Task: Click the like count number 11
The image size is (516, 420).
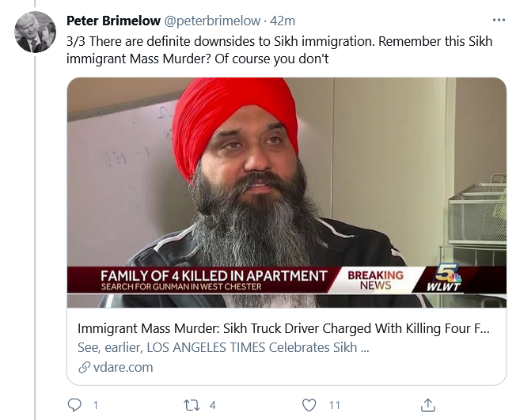Action: click(x=334, y=405)
